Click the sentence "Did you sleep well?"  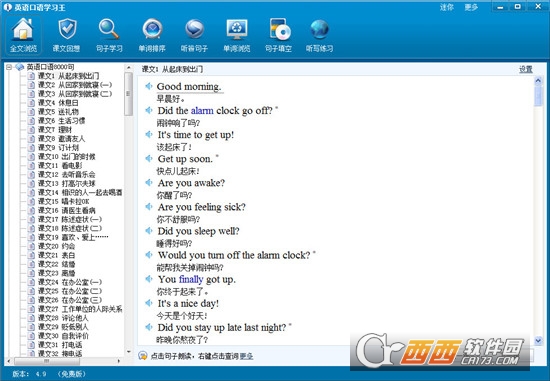coord(199,231)
